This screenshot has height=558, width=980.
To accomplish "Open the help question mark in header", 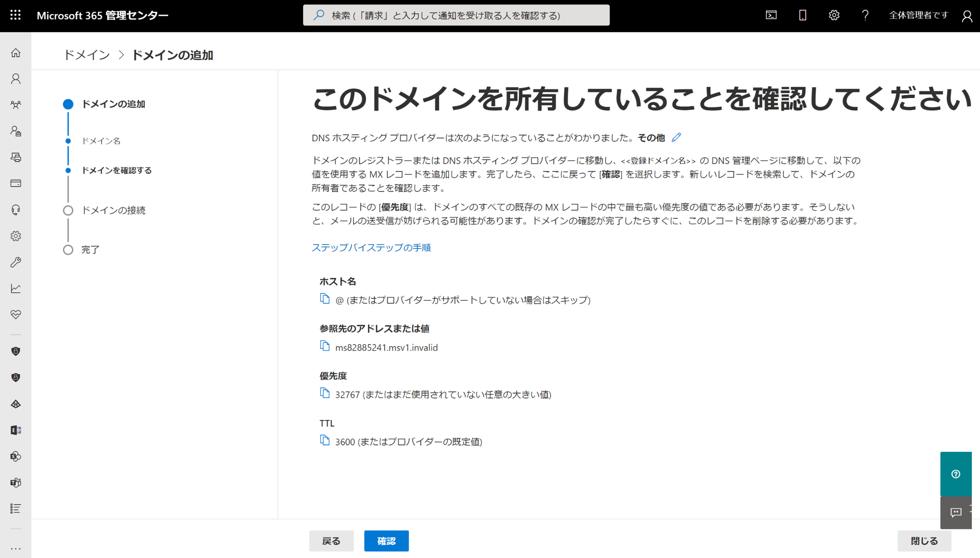I will coord(865,15).
